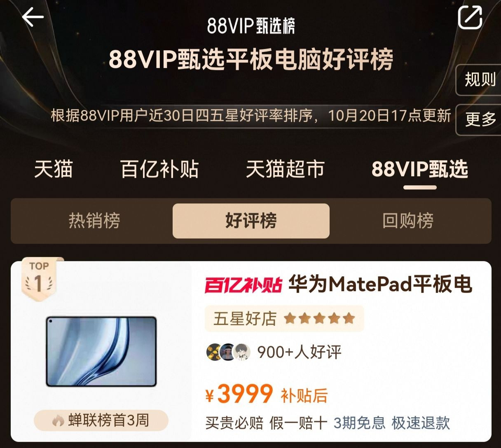Tap the five-star rating icons
501x448 pixels.
click(319, 318)
